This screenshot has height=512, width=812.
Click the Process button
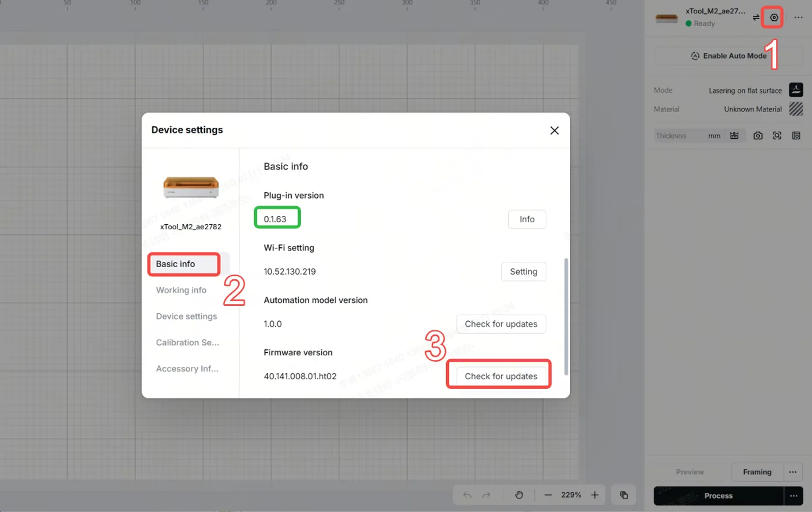click(719, 496)
